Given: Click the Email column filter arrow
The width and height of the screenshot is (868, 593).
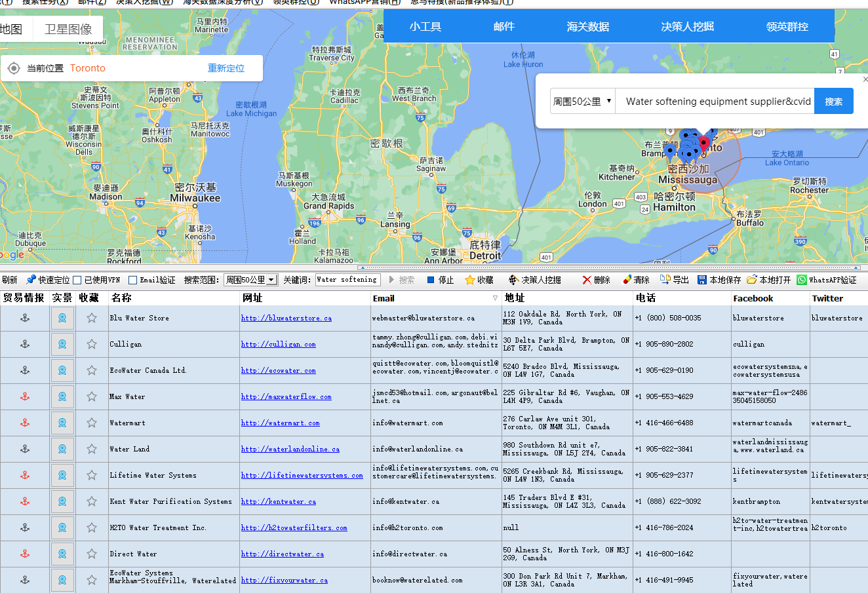Looking at the screenshot, I should coord(495,298).
